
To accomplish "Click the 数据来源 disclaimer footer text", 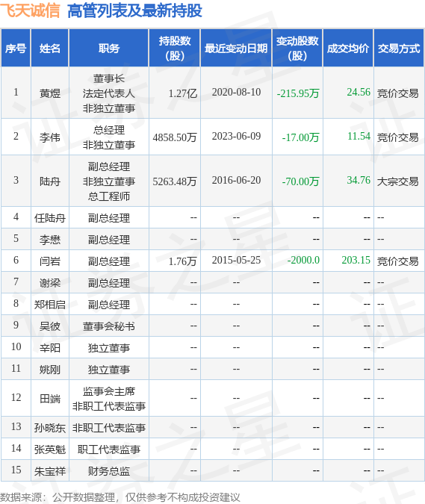I will 120,497.
